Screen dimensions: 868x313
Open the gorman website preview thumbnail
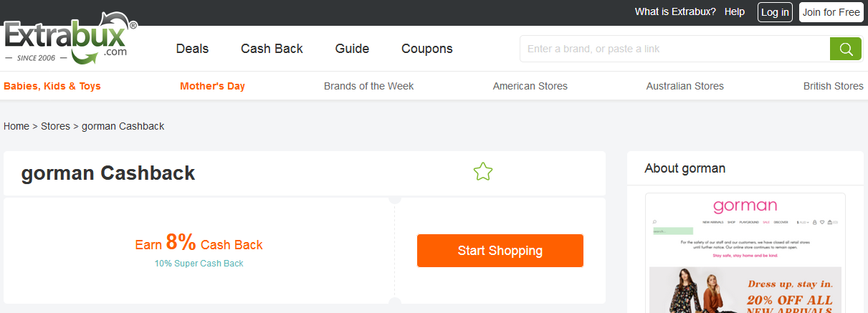(x=745, y=253)
